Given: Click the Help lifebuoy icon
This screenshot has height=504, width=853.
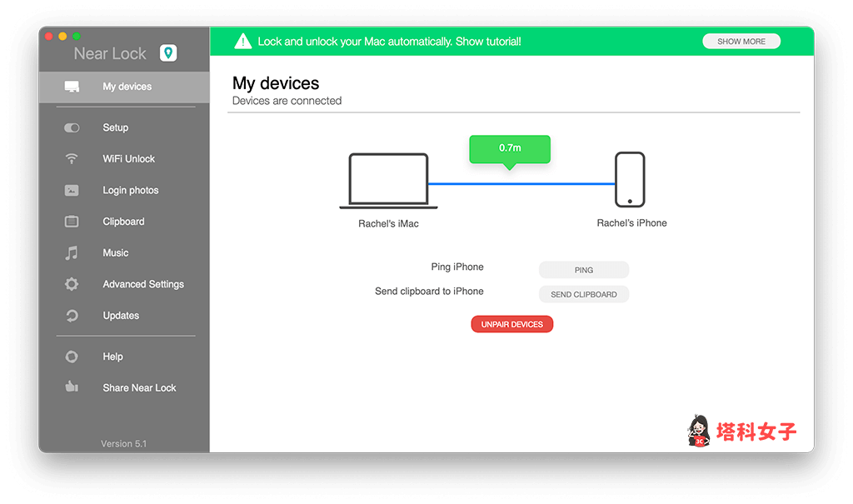Looking at the screenshot, I should tap(72, 357).
